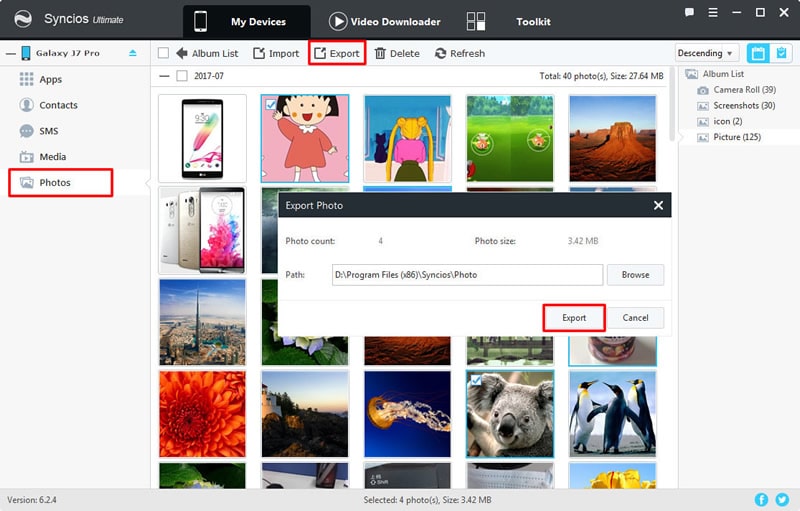Select the desert mesa photo thumbnail
The image size is (800, 511).
612,138
